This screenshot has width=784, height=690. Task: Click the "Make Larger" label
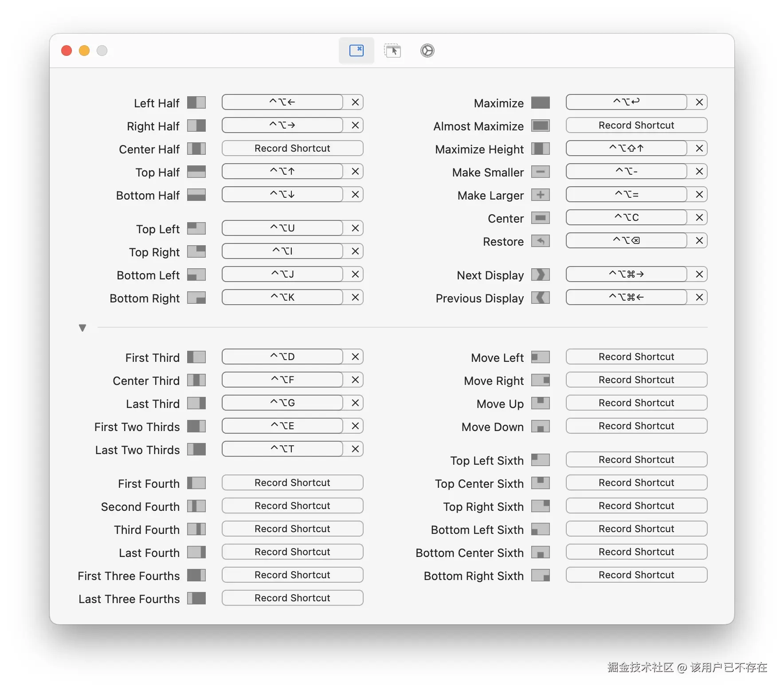coord(490,196)
